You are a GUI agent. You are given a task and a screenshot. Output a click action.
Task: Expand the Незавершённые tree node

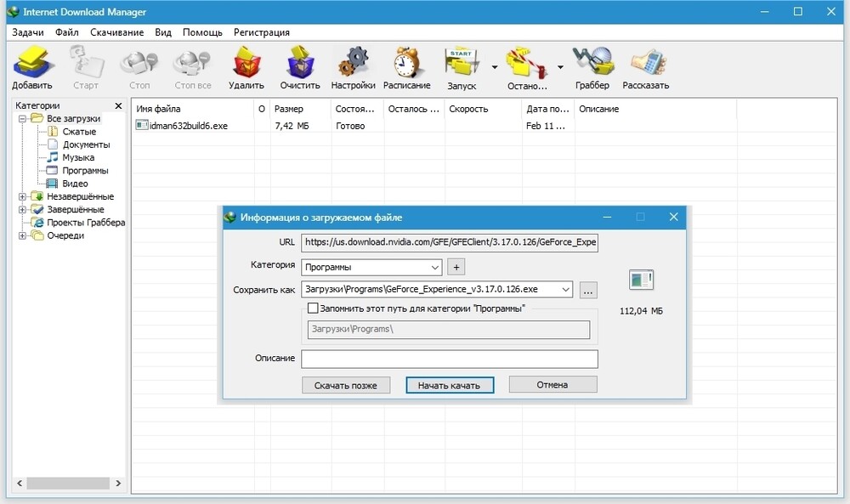coord(23,196)
